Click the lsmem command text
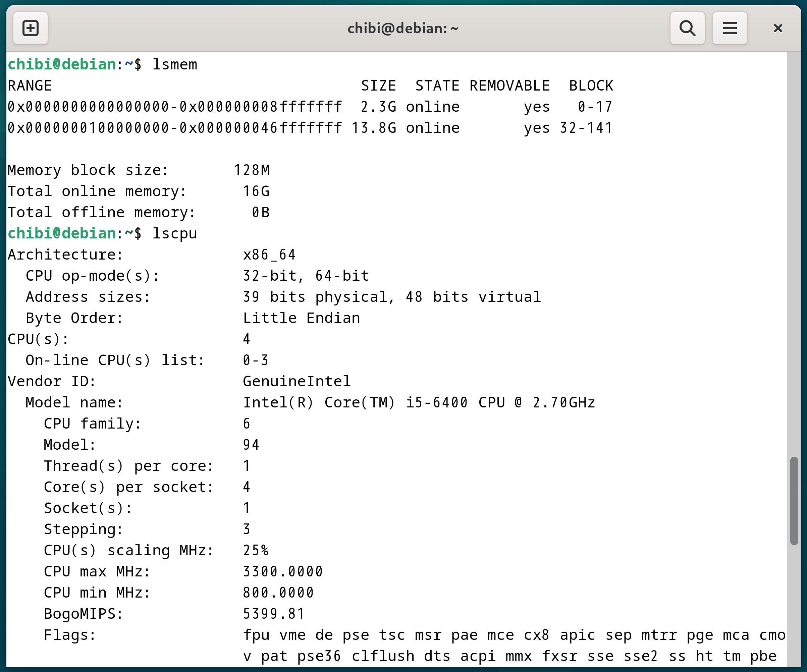The height and width of the screenshot is (672, 807). 175,64
